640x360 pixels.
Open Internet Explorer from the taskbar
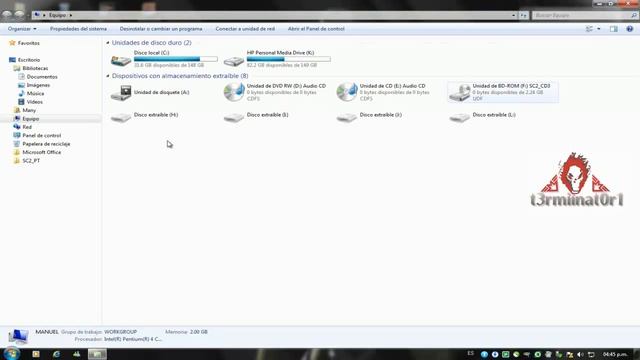coord(56,354)
